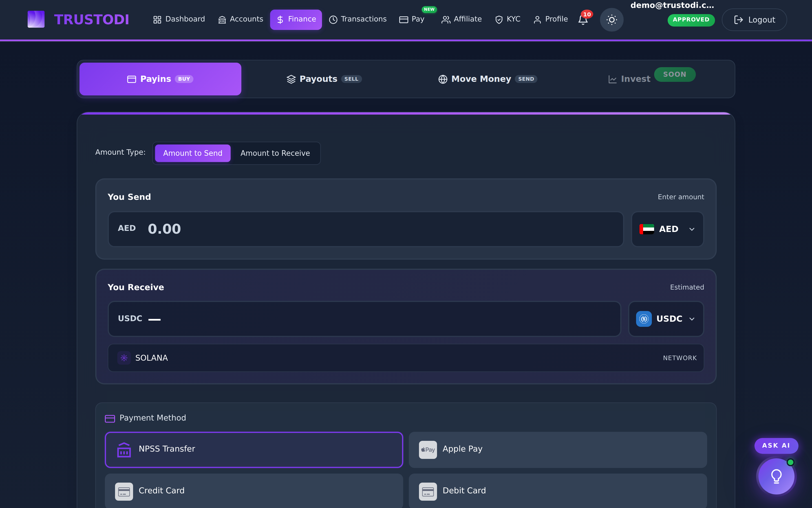Click the Payouts layers icon
Image resolution: width=812 pixels, height=508 pixels.
point(291,79)
